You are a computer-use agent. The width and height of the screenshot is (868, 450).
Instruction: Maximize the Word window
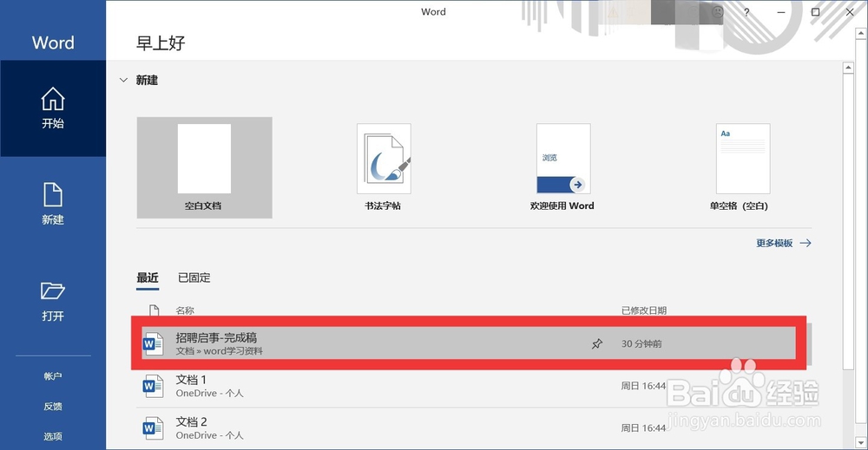(815, 12)
